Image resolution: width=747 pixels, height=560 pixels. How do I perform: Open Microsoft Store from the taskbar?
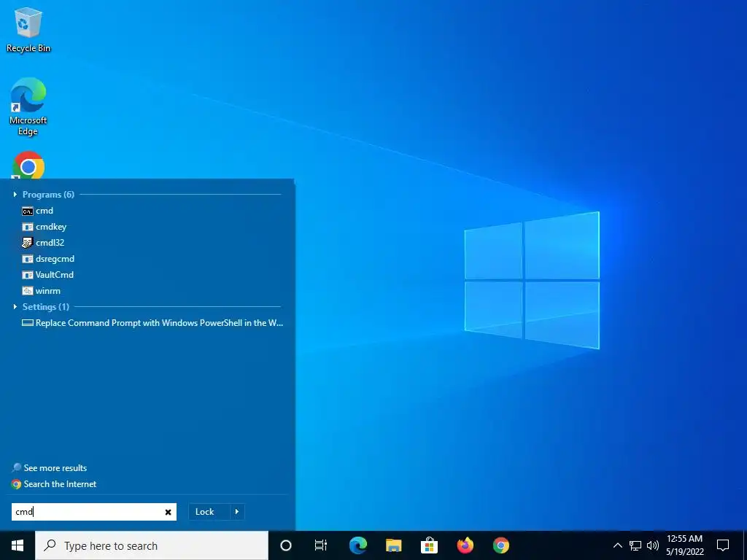(429, 545)
